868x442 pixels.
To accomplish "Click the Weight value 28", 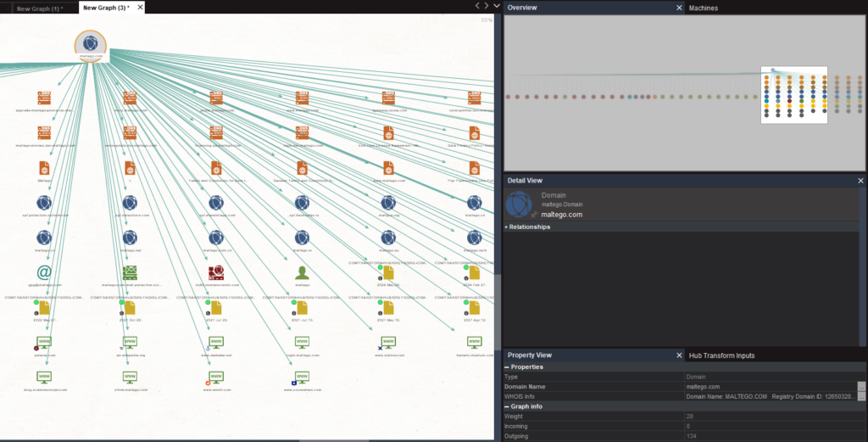I will [690, 417].
